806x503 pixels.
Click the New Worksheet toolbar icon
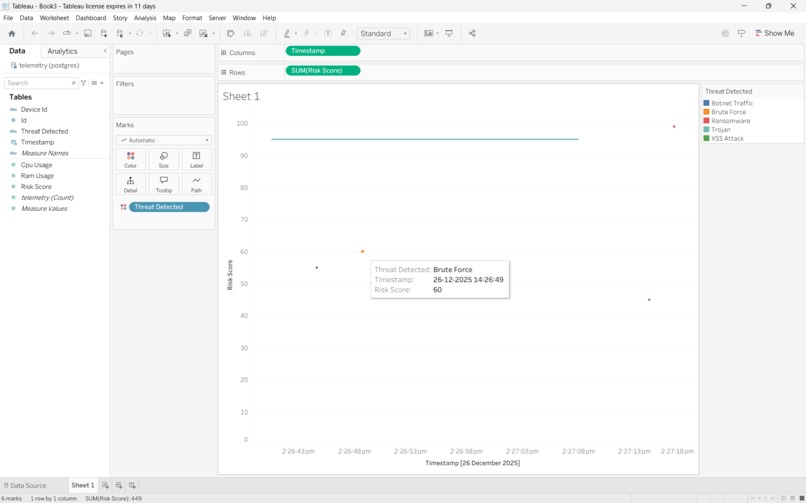(x=167, y=33)
